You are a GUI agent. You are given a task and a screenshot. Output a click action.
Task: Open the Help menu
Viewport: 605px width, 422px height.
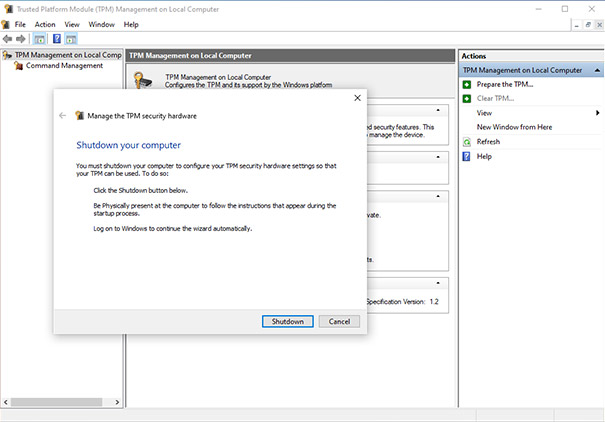click(x=131, y=25)
